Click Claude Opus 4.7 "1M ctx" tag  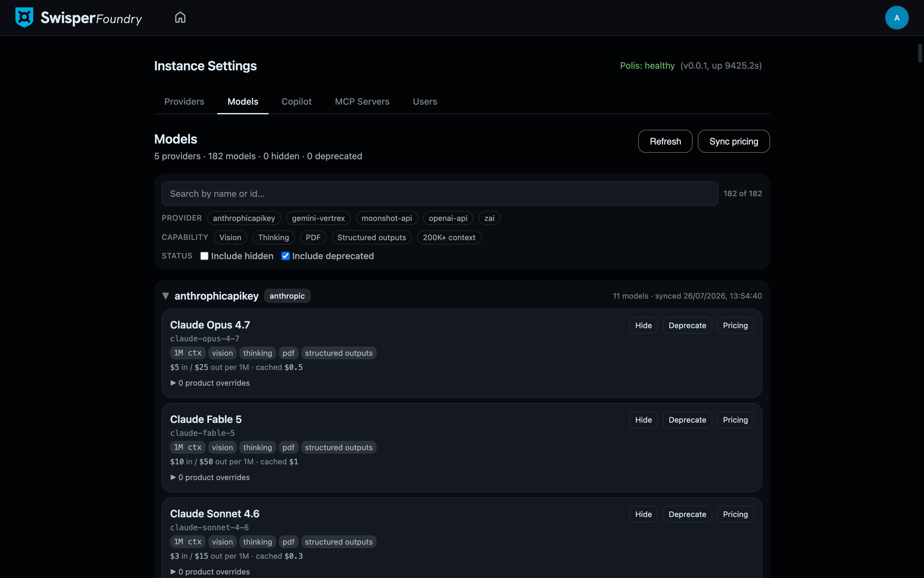coord(188,353)
